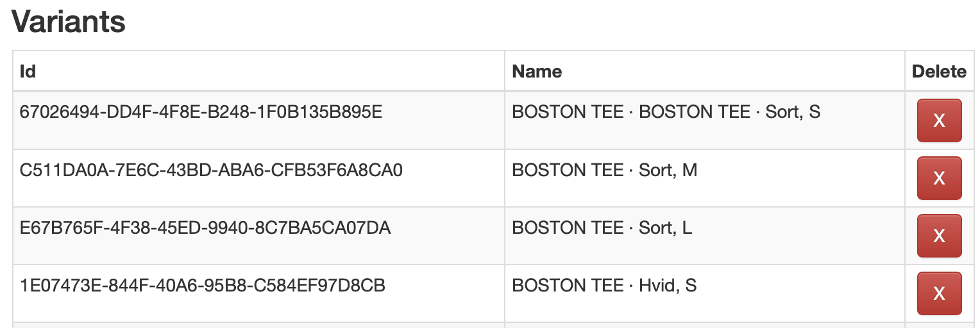Screen dimensions: 980x328
Task: Click the Variants heading
Action: coord(69,22)
